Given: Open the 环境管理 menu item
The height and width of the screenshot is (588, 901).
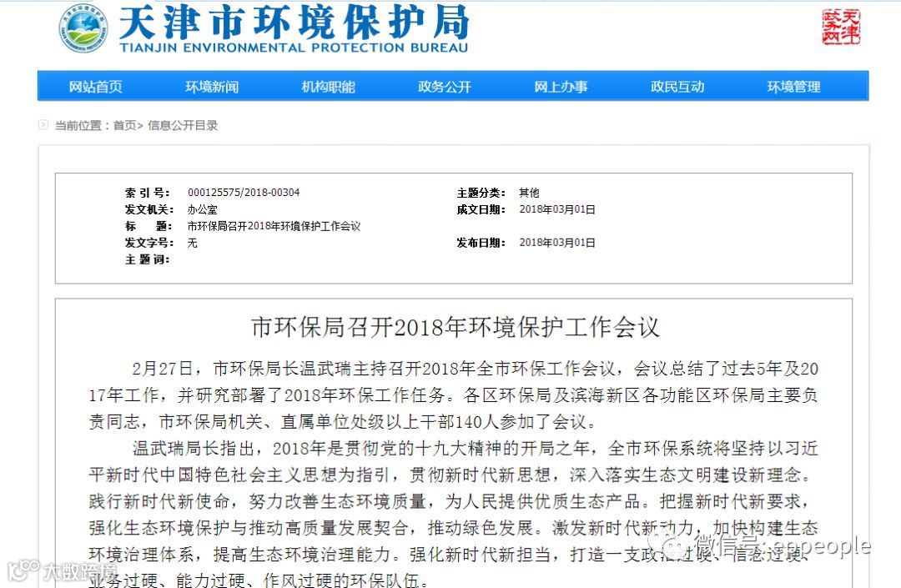Looking at the screenshot, I should (793, 87).
